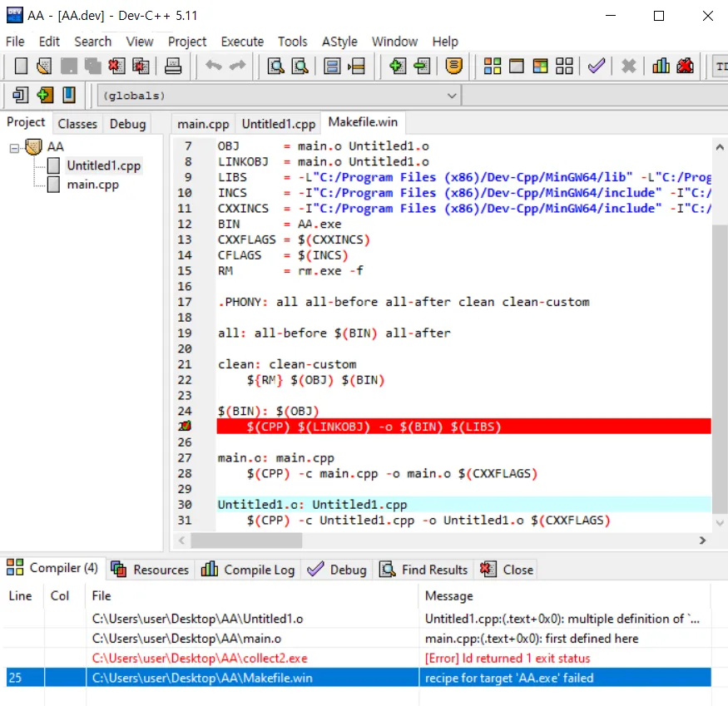Select the multiple definition error row for Untitled1.o
The image size is (728, 706).
[x=358, y=619]
